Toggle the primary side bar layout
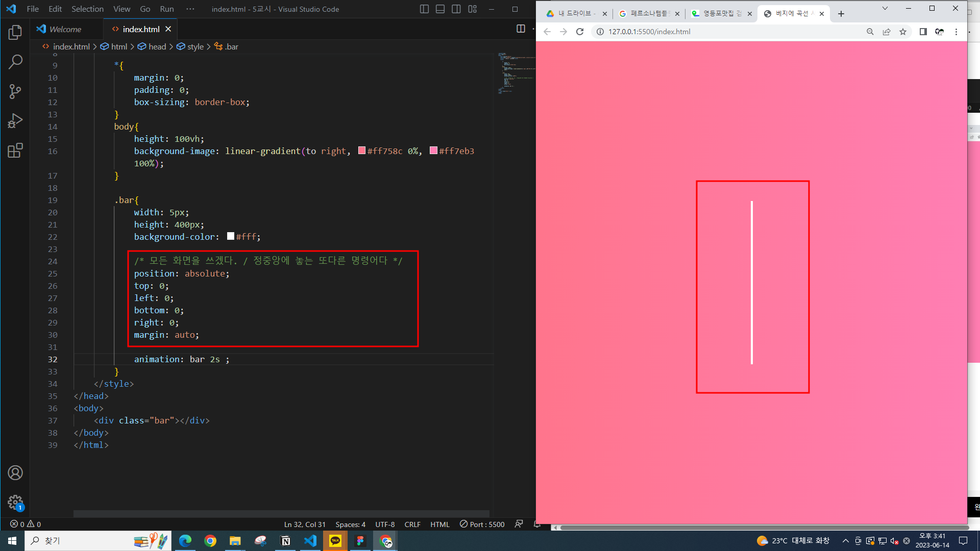Viewport: 980px width, 551px height. point(424,9)
